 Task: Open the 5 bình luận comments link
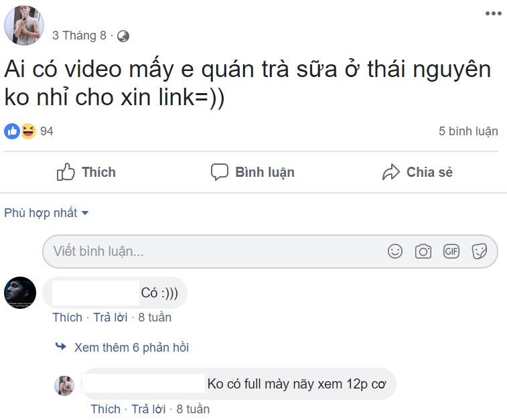click(x=468, y=131)
